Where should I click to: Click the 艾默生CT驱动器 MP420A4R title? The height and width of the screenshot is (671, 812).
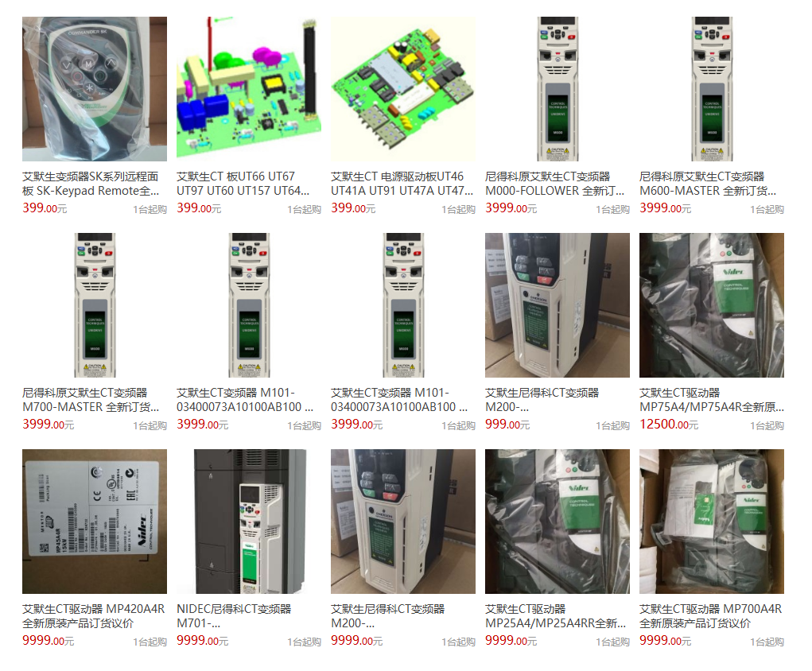coord(93,617)
